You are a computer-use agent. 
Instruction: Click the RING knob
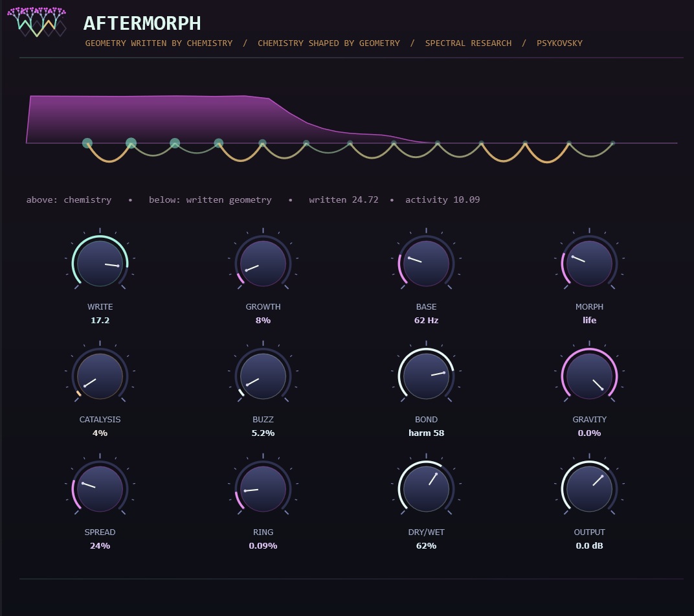pyautogui.click(x=263, y=488)
